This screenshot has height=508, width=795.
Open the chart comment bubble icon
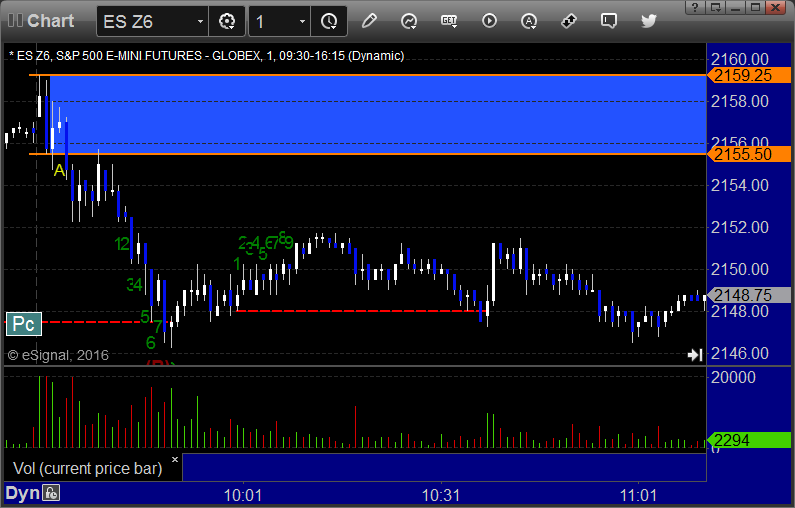[x=608, y=21]
